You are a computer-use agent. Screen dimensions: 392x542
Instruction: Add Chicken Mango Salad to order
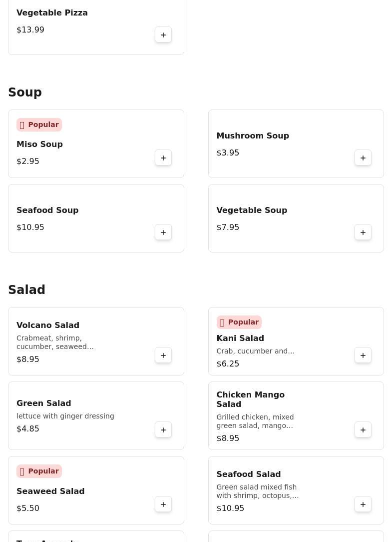click(363, 429)
